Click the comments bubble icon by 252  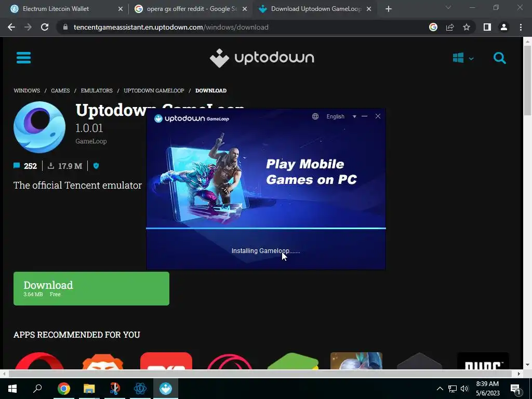click(17, 166)
